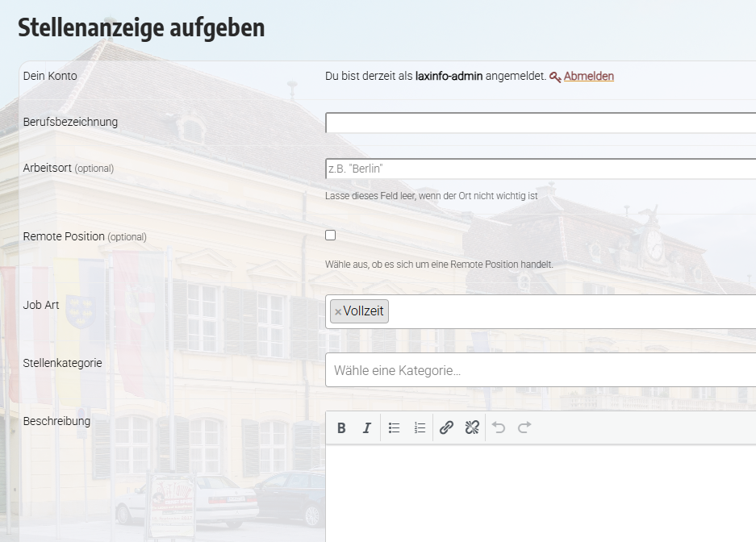
Task: Click the Remote Position label text
Action: [x=64, y=237]
